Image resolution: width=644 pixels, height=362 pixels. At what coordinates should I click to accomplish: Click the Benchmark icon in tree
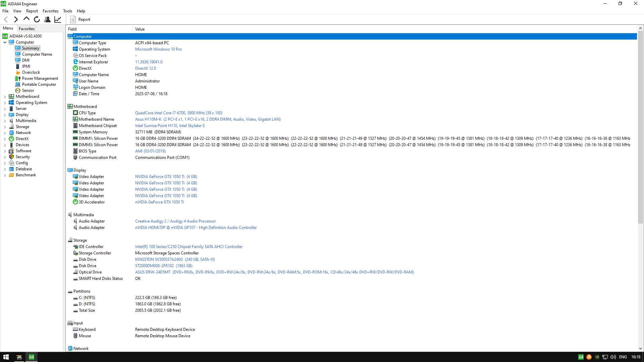click(11, 175)
